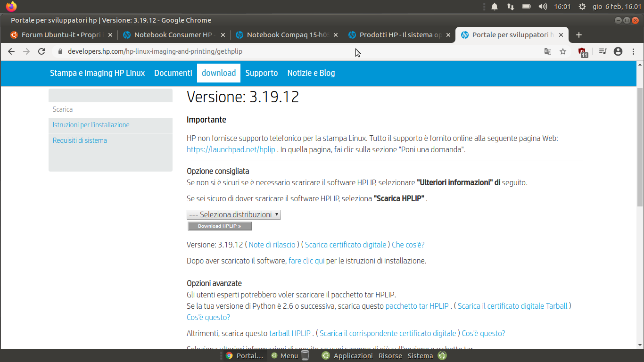Click the 16:01 clock in top panel
This screenshot has width=644, height=362.
(x=562, y=7)
